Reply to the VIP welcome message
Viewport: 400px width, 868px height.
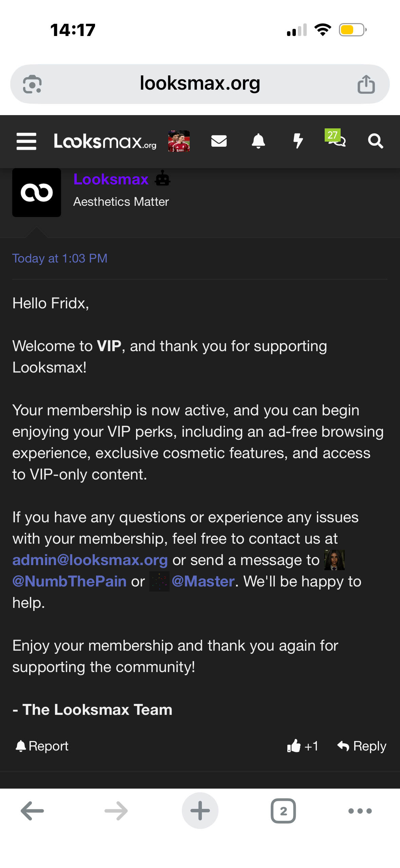click(362, 746)
